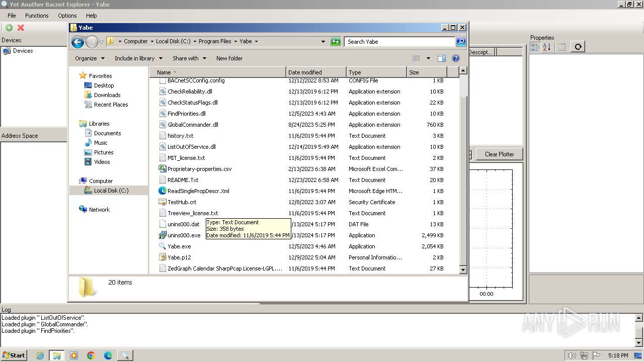
Task: Click the red Remove device icon in Yabe
Action: point(21,28)
